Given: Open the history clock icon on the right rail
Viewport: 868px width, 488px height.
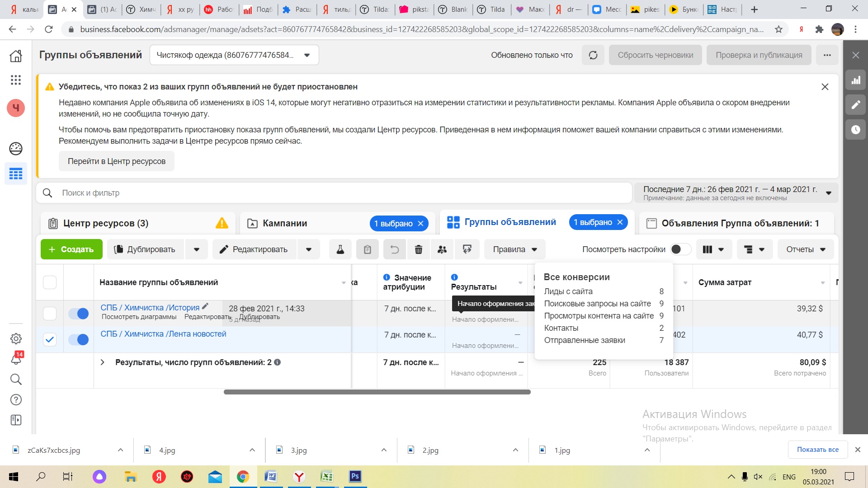Looking at the screenshot, I should point(856,130).
